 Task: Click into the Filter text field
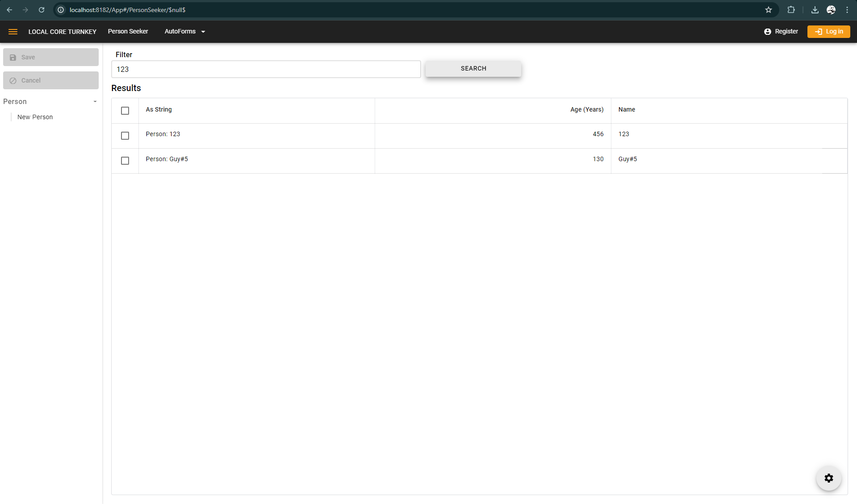[x=266, y=69]
